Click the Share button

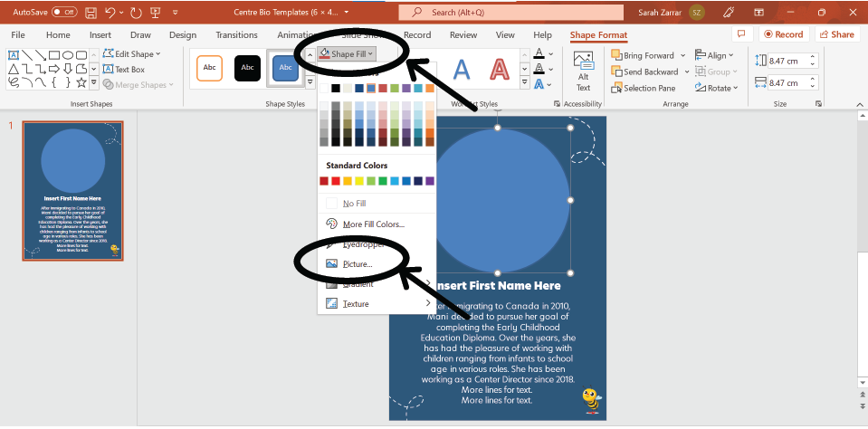[x=836, y=34]
